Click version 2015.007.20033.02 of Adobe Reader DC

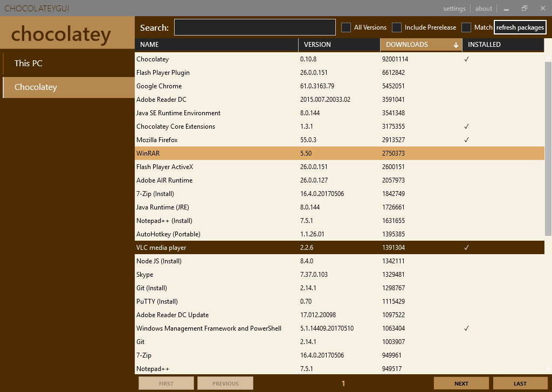[325, 100]
